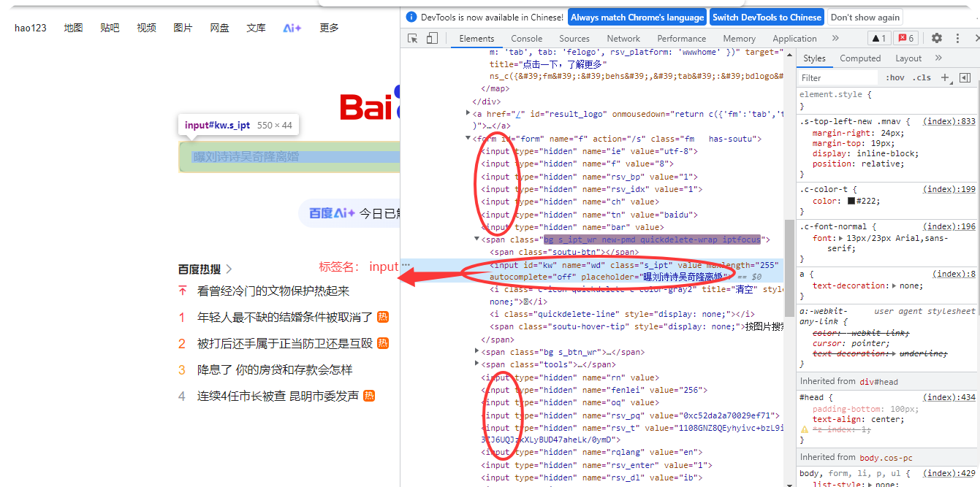Image resolution: width=980 pixels, height=487 pixels.
Task: Toggle the .cls element classes panel
Action: (922, 77)
